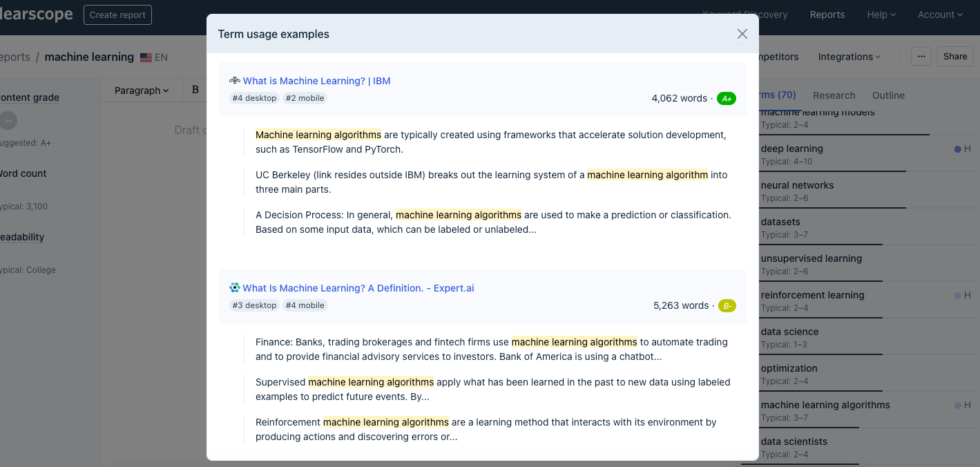
Task: Open the more options ellipsis button
Action: click(x=921, y=57)
